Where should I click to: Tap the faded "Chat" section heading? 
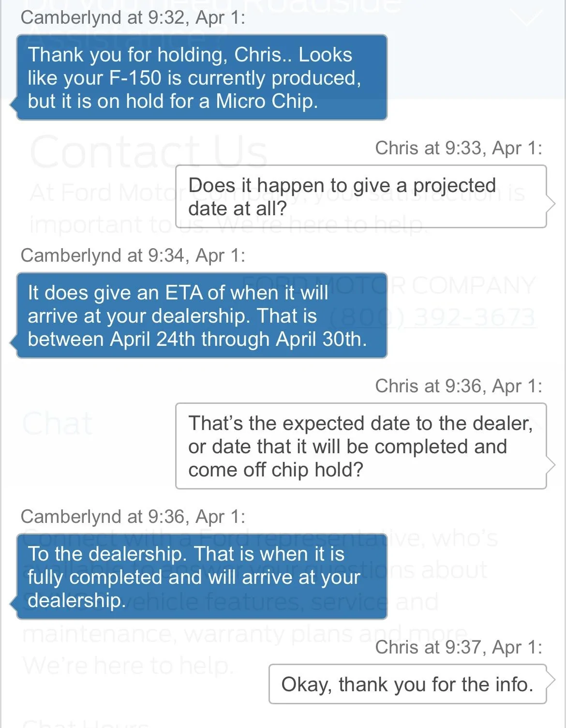(58, 424)
